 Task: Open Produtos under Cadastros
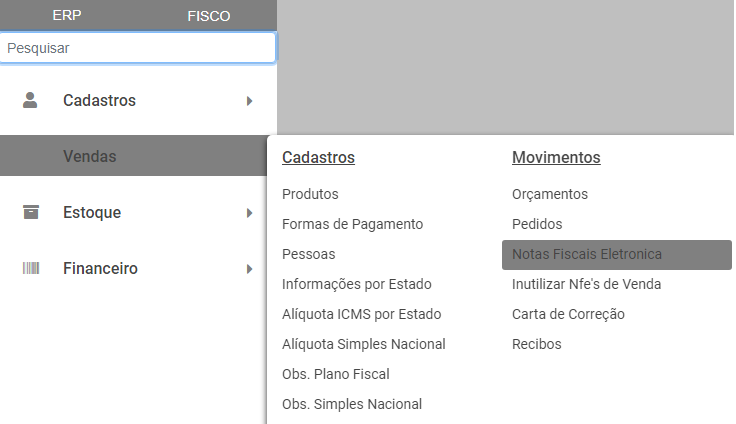point(310,194)
